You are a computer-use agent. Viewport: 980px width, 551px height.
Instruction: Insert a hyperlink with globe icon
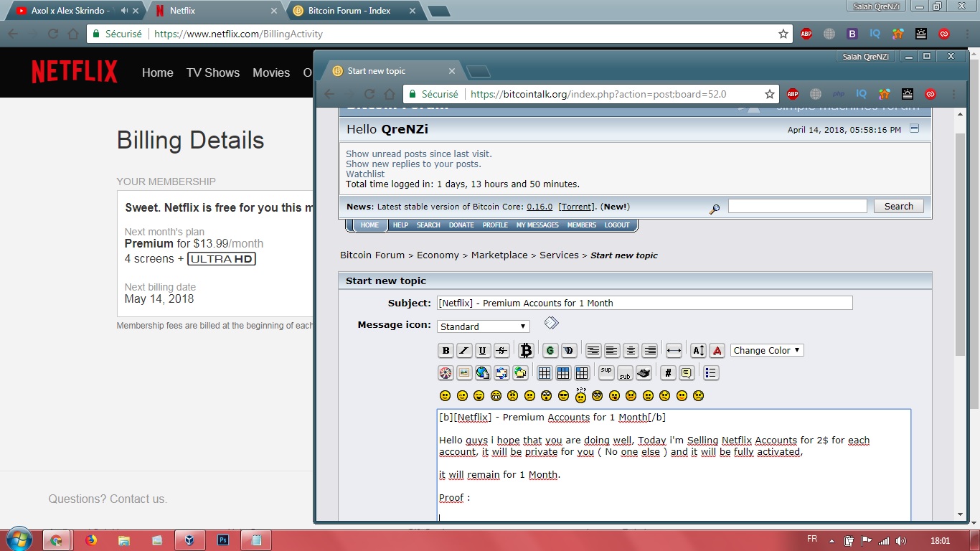[x=483, y=373]
